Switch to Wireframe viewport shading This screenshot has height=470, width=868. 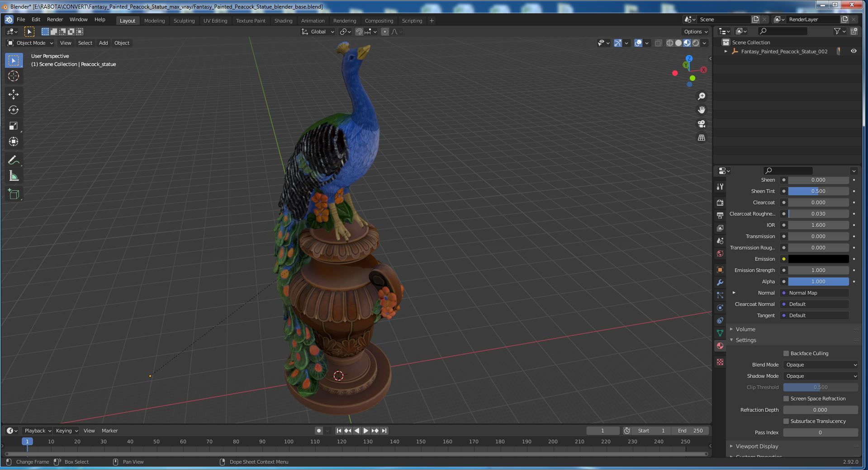click(x=670, y=43)
